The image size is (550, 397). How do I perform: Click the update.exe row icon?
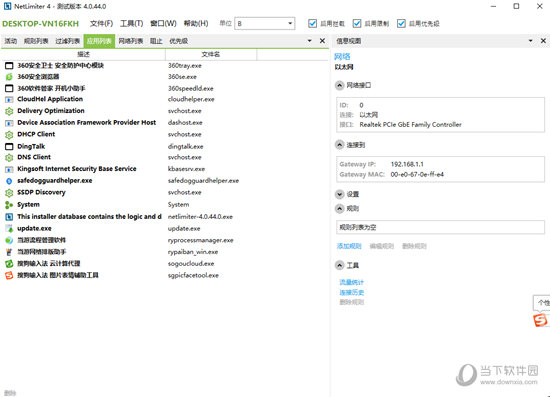[9, 229]
